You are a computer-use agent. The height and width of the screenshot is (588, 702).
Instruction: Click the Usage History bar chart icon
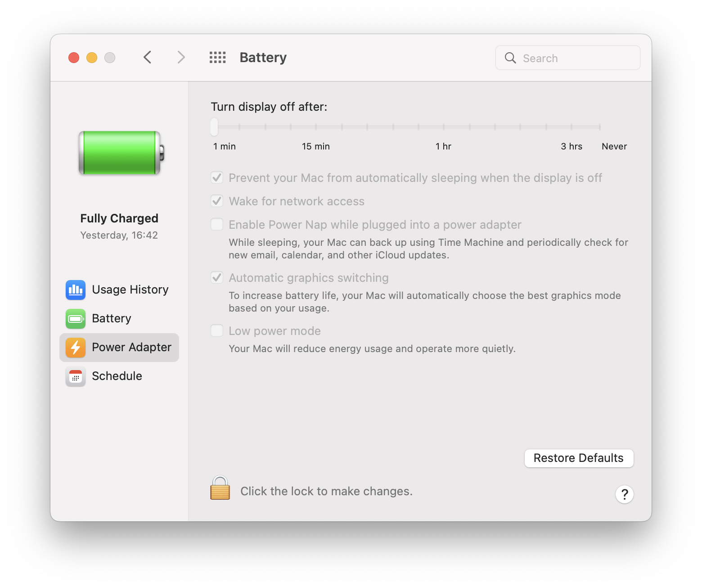point(76,290)
